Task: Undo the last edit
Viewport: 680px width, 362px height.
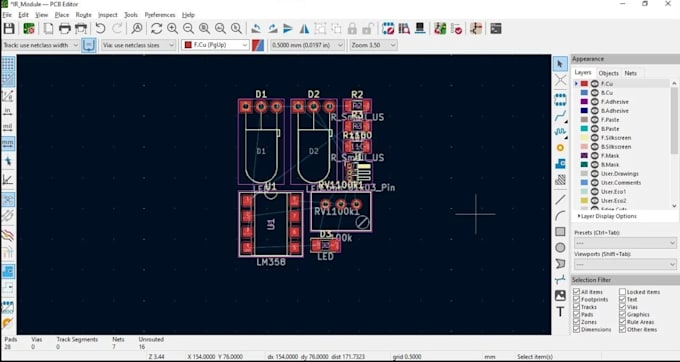Action: pos(100,29)
